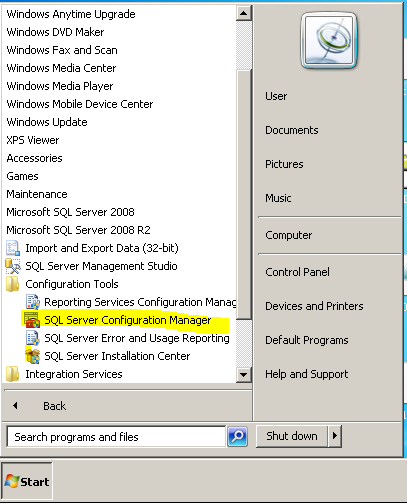Open Windows Anytime Upgrade
The height and width of the screenshot is (503, 407).
pyautogui.click(x=71, y=14)
